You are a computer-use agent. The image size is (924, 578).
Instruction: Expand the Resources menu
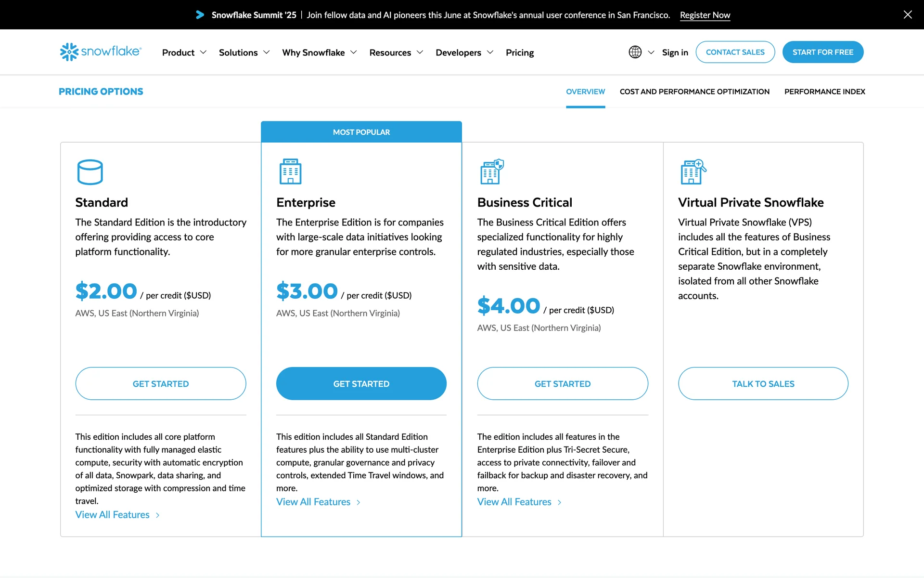396,53
